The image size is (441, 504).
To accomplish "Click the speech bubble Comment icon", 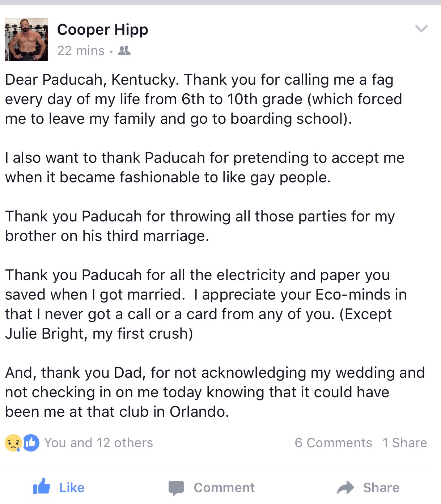I will 176,488.
